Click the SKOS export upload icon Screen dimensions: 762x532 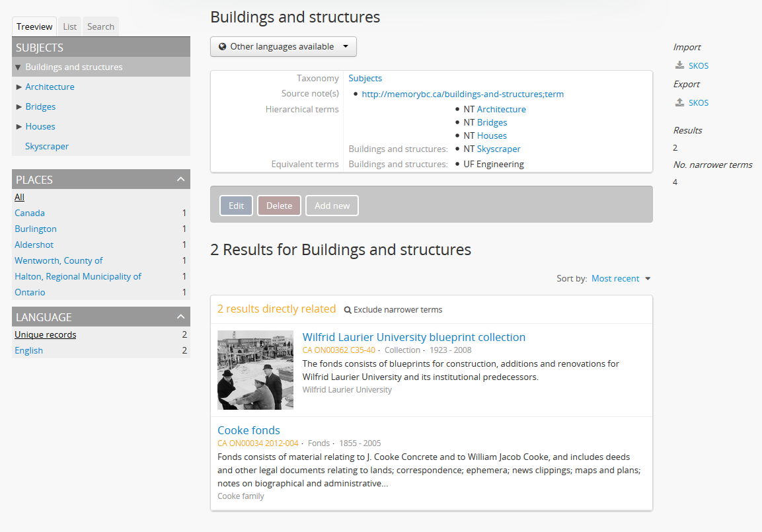tap(678, 102)
